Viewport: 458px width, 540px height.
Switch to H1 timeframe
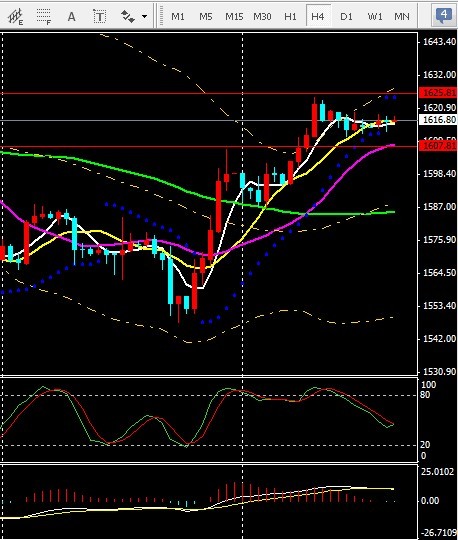[x=290, y=17]
